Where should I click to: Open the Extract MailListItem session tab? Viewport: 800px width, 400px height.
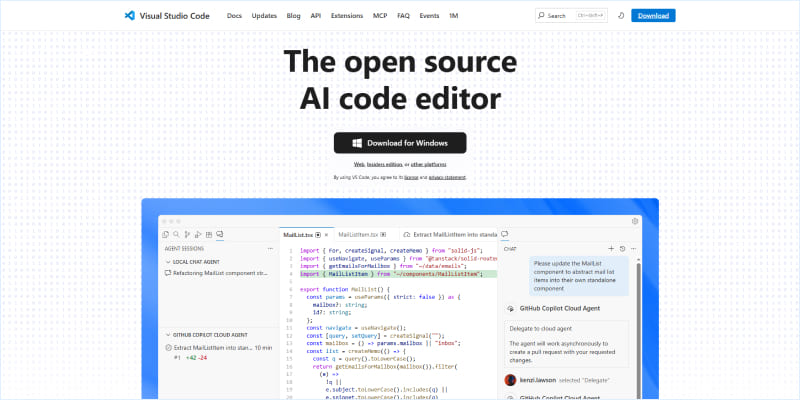[449, 235]
